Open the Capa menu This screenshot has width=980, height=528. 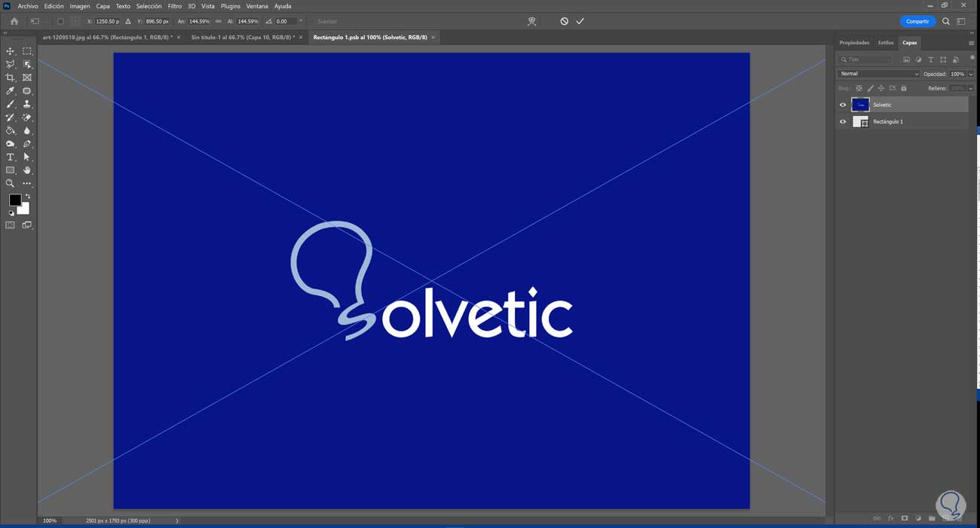point(103,6)
